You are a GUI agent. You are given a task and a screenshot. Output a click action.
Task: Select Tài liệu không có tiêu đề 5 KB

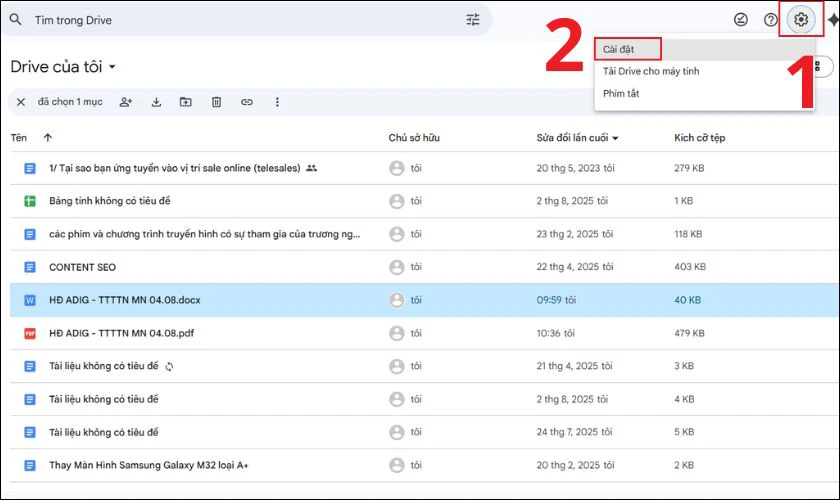coord(103,432)
